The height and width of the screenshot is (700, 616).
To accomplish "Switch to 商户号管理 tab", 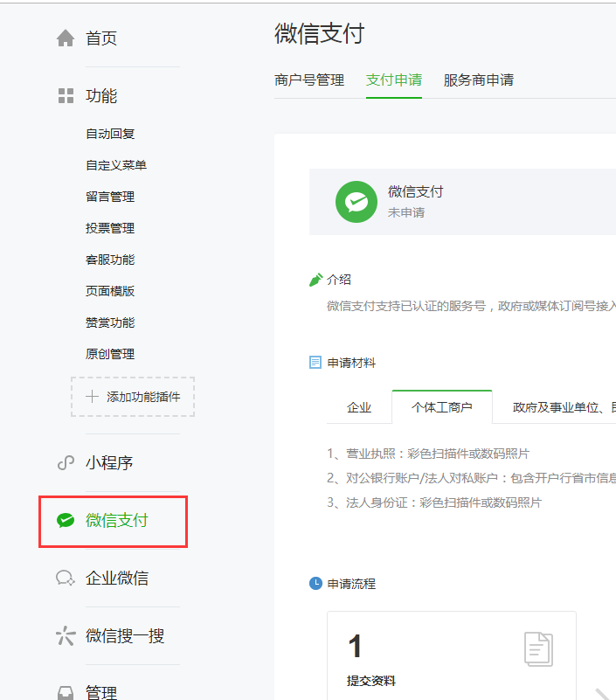I will [x=309, y=80].
